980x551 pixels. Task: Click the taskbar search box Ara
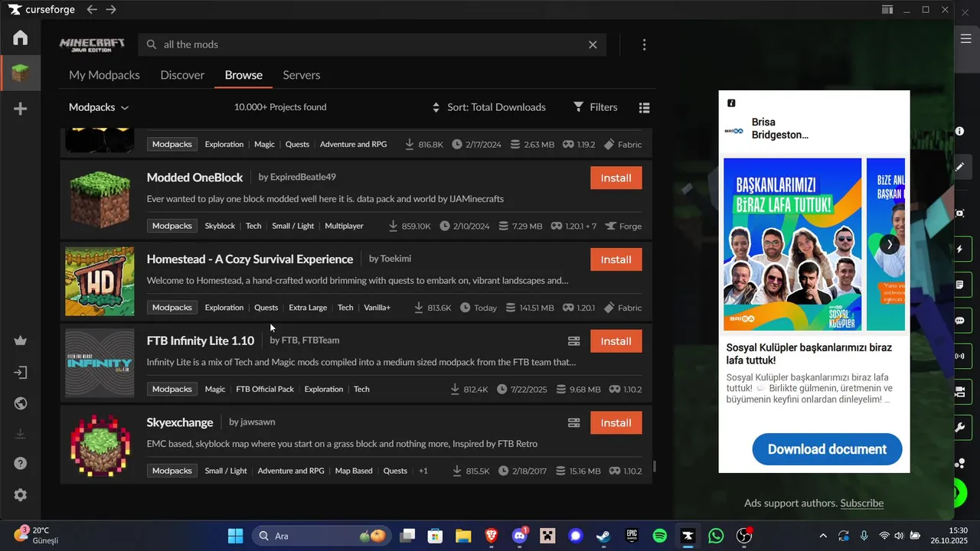coord(322,536)
